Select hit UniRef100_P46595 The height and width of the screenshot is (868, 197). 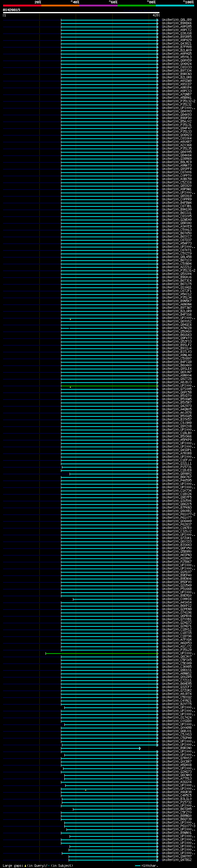click(177, 481)
